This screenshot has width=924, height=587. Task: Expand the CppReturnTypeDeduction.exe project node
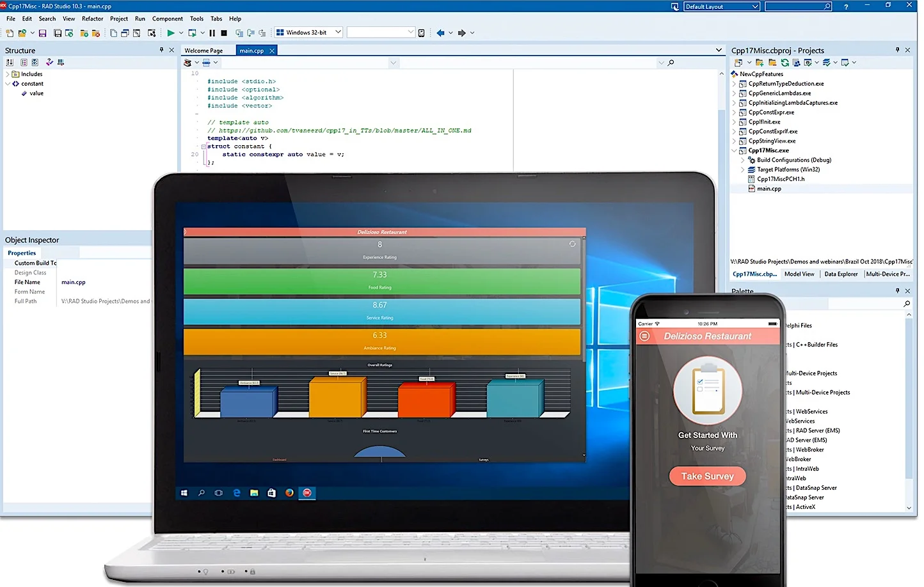(734, 84)
